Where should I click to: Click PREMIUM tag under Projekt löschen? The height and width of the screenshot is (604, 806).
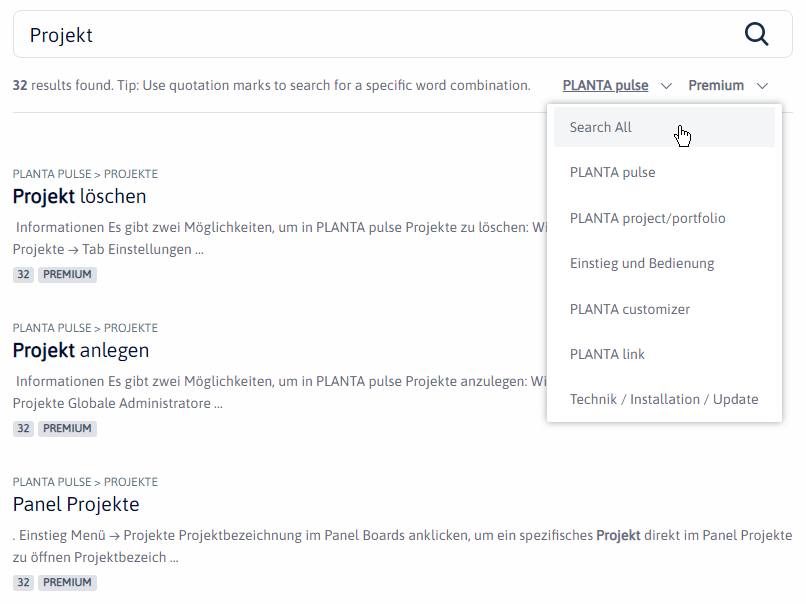pos(67,274)
